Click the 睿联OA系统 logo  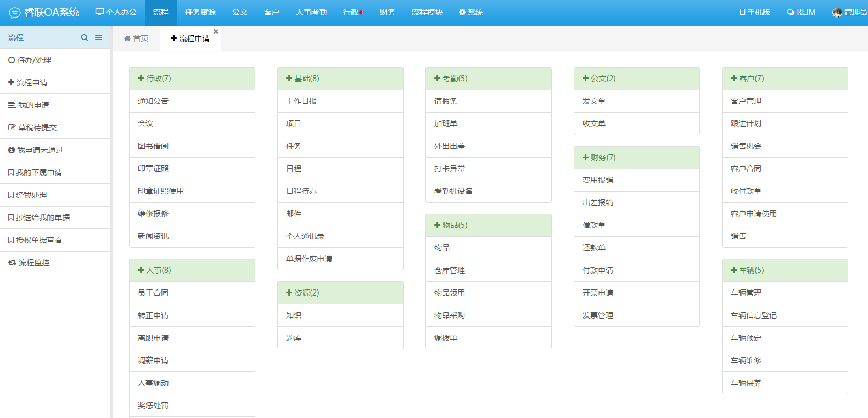44,12
